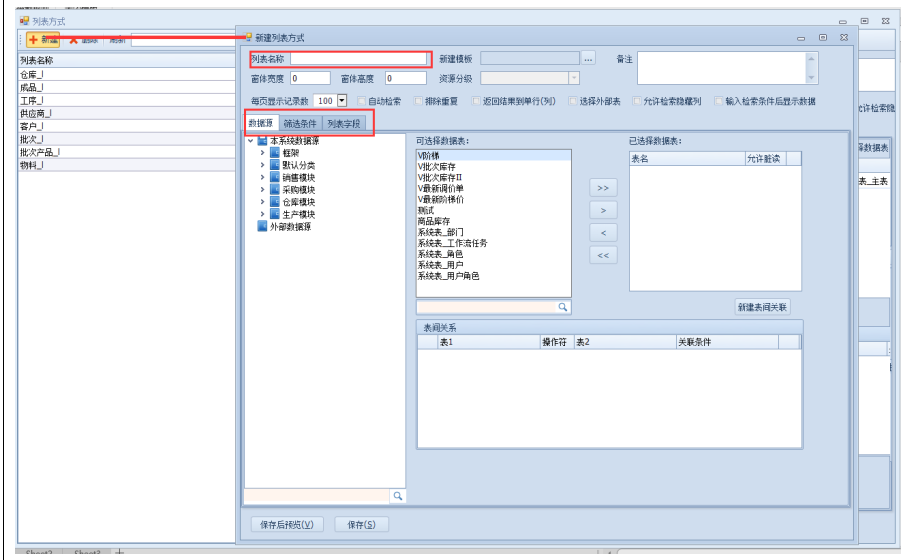Click the 销售模块 node icon
Screen dimensions: 910x560
pos(275,177)
